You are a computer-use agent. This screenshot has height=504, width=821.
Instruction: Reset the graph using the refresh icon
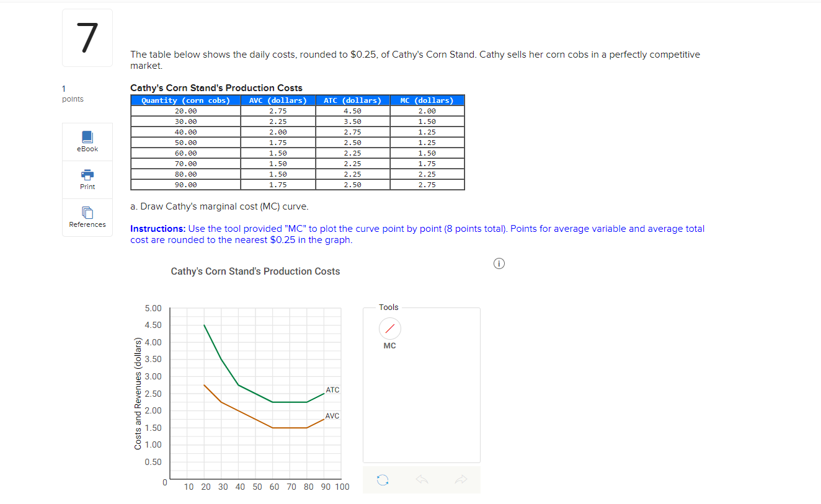[383, 479]
